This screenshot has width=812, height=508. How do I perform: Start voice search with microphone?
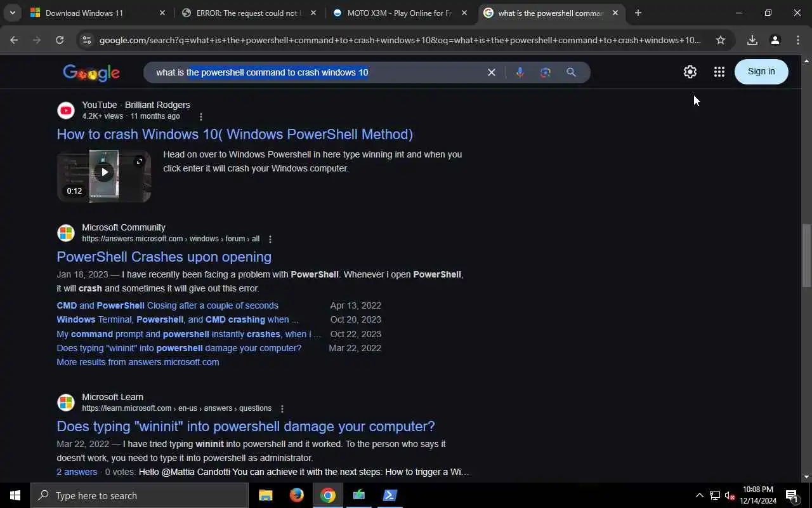[520, 72]
